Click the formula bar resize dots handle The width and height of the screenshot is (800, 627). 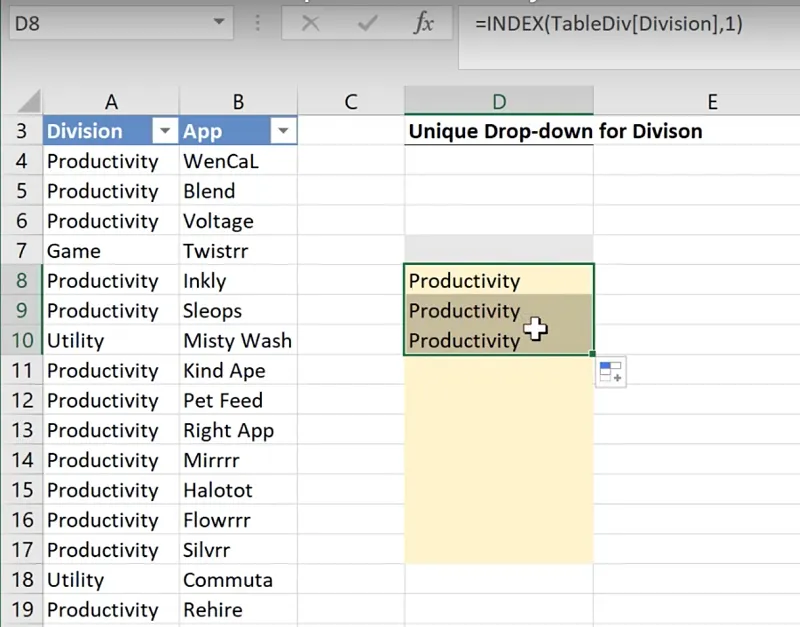259,23
